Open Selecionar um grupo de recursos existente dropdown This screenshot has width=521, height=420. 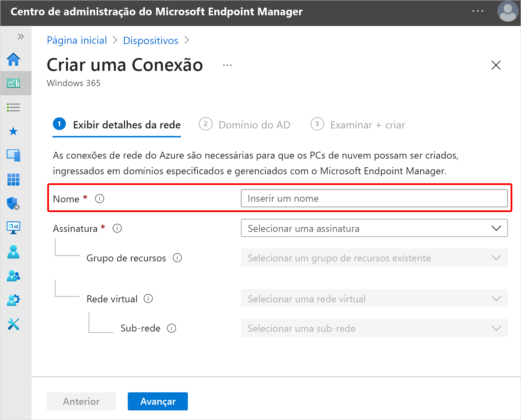pyautogui.click(x=374, y=258)
